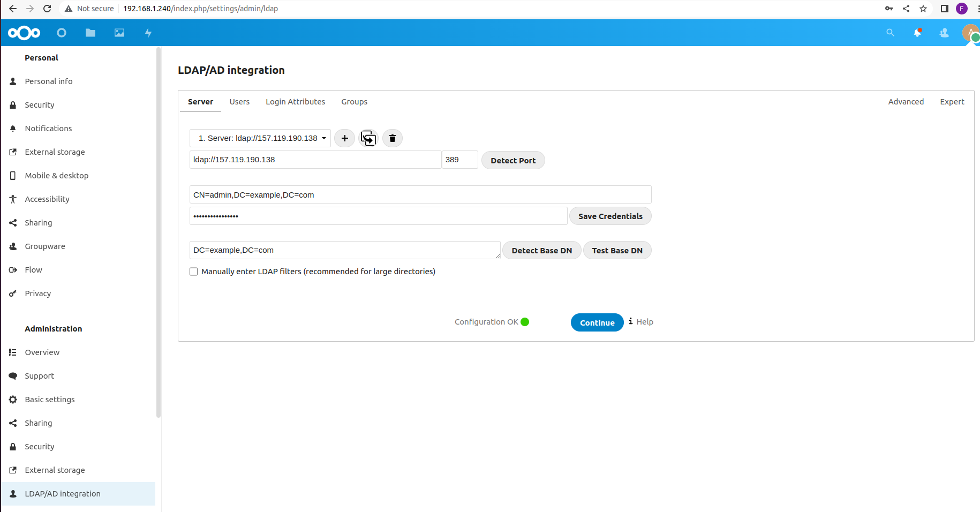Click the magnifier search icon
This screenshot has width=980, height=512.
tap(890, 33)
